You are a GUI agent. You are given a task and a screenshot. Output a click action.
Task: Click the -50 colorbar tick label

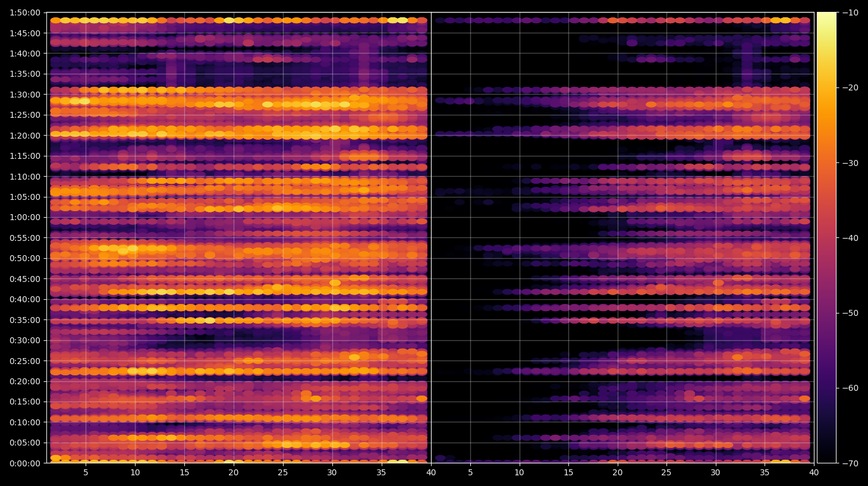tap(851, 313)
